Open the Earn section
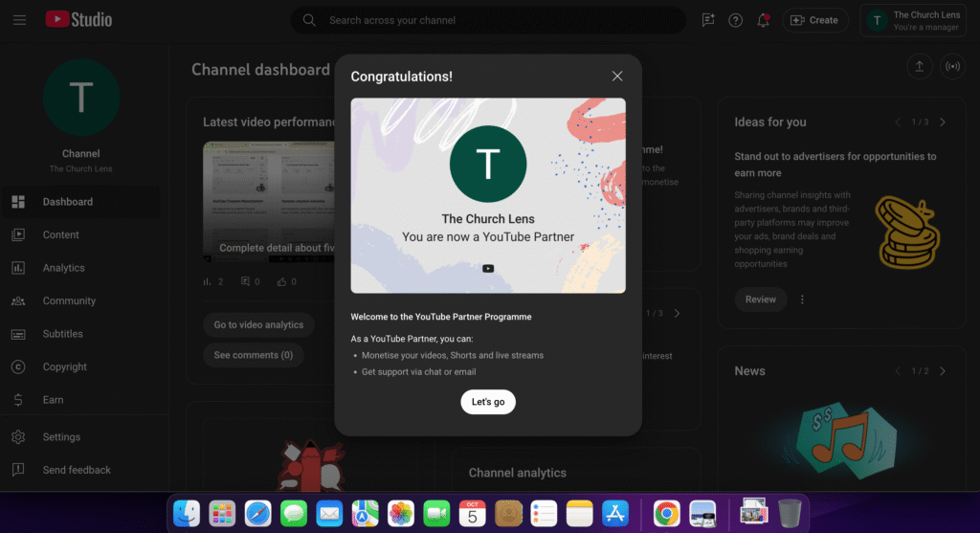980x533 pixels. (x=53, y=400)
